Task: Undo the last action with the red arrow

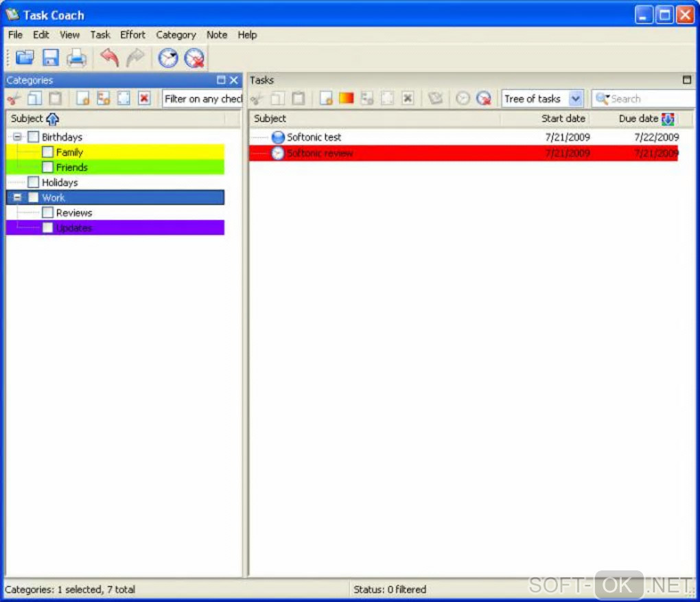Action: pos(109,58)
